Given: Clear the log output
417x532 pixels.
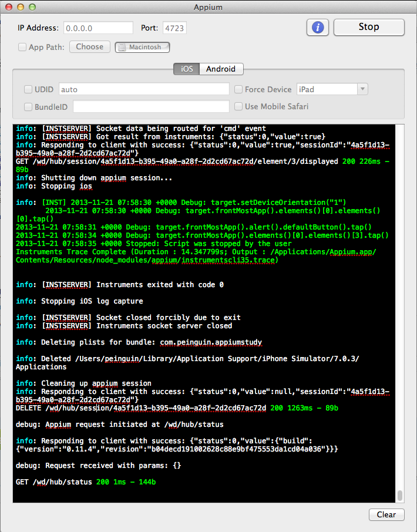Looking at the screenshot, I should click(386, 514).
